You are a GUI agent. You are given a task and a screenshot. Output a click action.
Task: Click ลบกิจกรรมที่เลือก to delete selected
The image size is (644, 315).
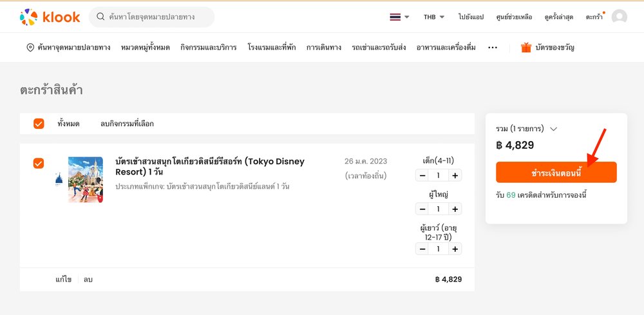pos(128,124)
